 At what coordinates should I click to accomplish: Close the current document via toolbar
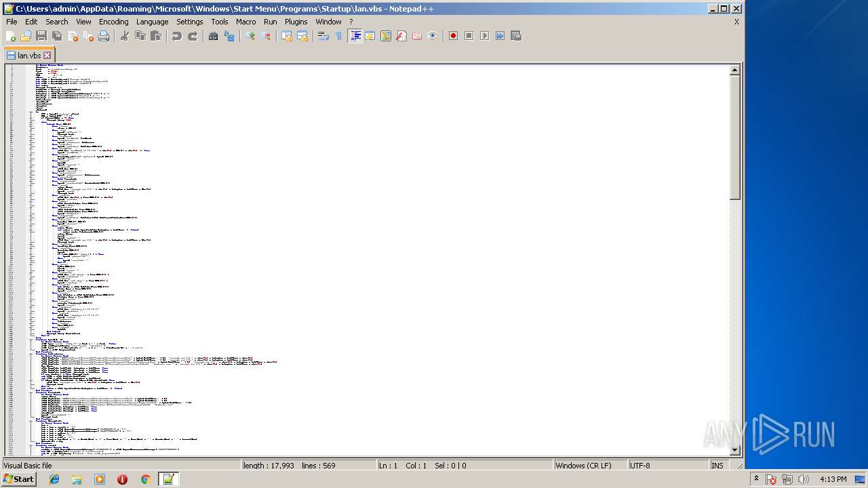[73, 36]
